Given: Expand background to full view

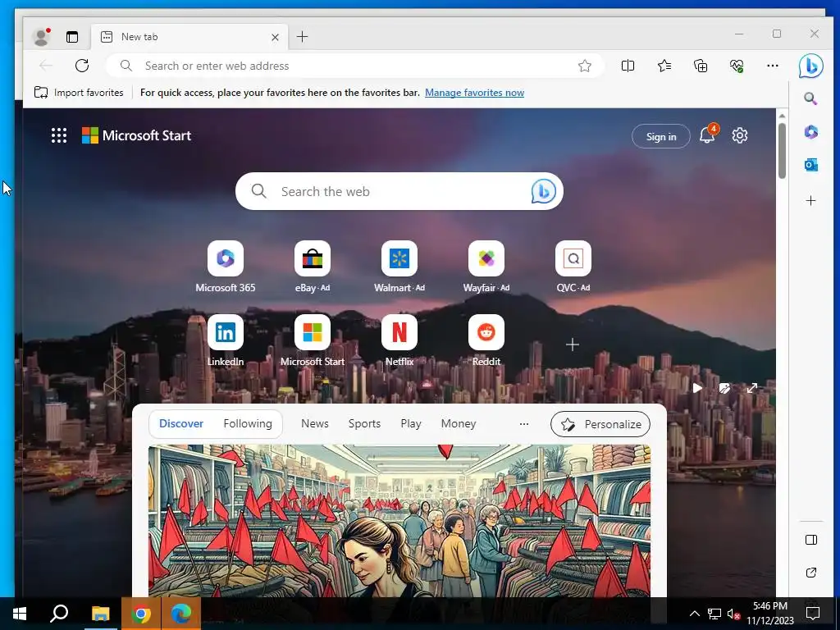Looking at the screenshot, I should (752, 388).
